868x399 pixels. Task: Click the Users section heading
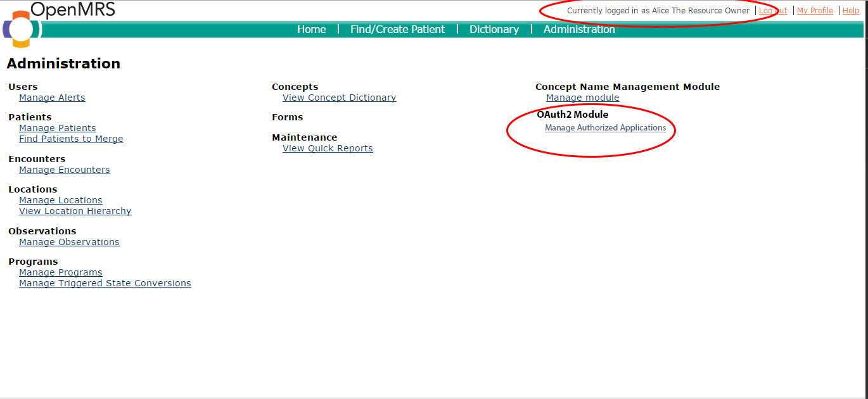[x=23, y=87]
